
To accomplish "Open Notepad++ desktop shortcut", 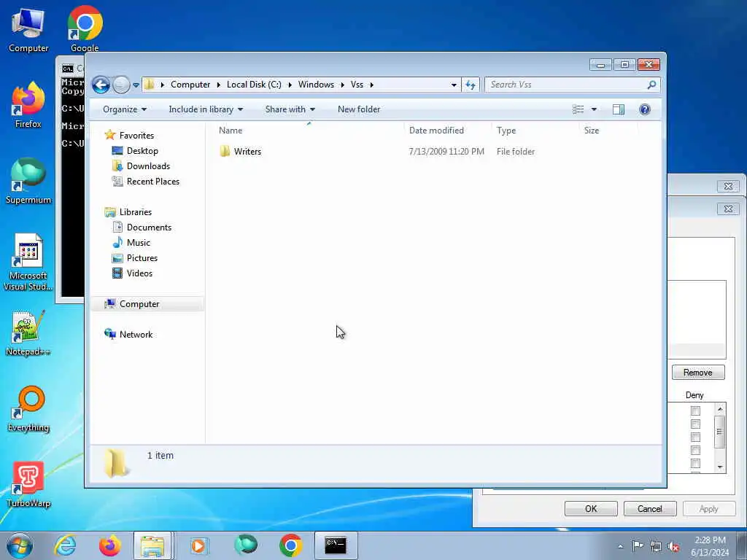I will 28,334.
